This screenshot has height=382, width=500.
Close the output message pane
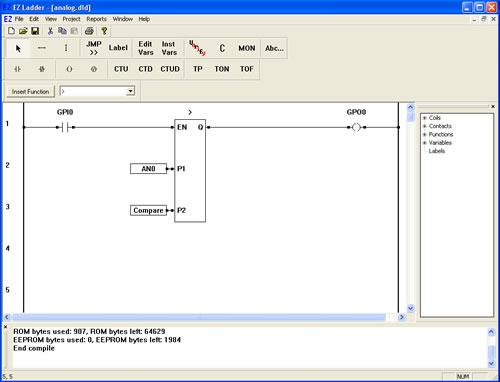click(x=5, y=327)
